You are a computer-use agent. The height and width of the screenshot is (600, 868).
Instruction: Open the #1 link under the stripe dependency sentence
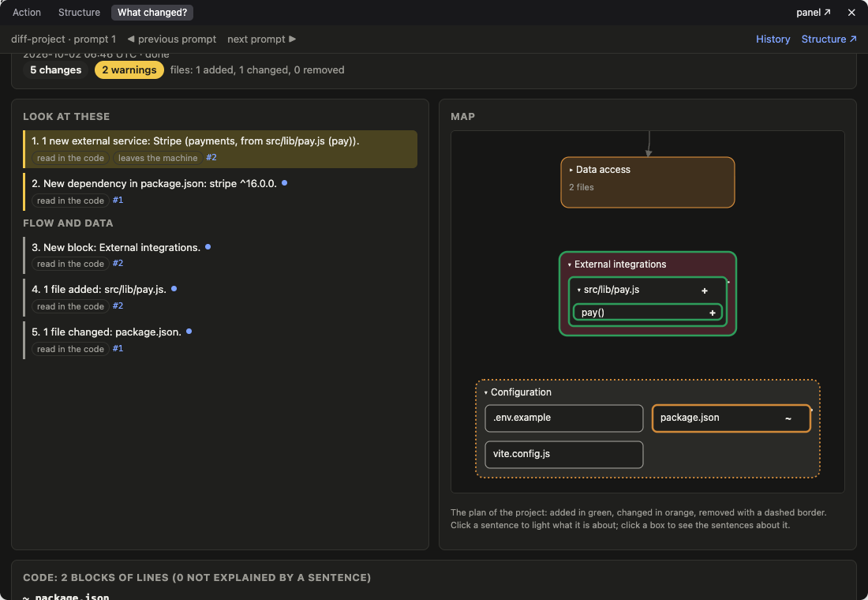[118, 200]
